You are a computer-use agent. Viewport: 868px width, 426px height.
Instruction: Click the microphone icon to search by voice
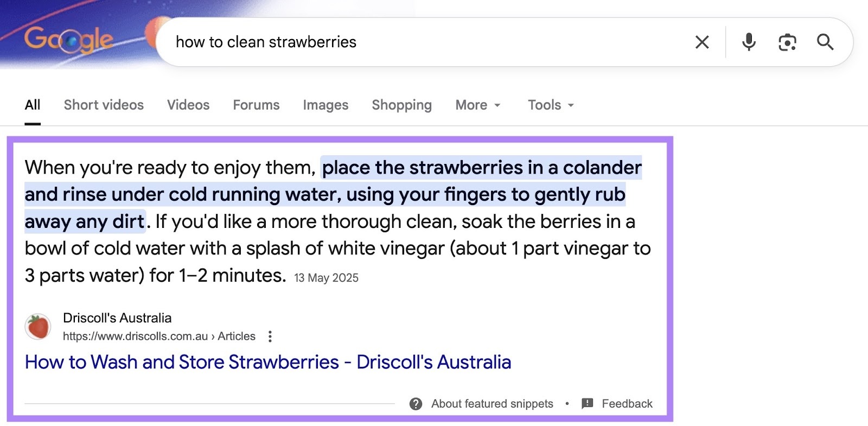pyautogui.click(x=748, y=42)
